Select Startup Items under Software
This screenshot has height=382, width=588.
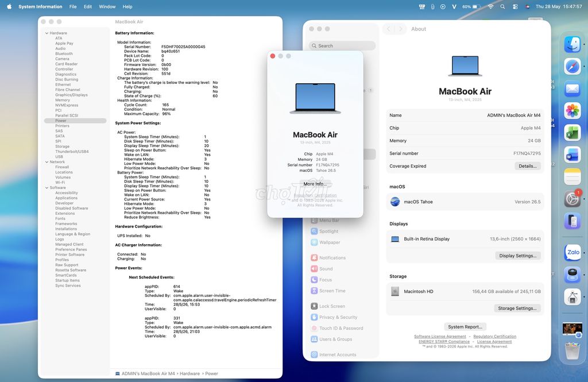(x=67, y=280)
